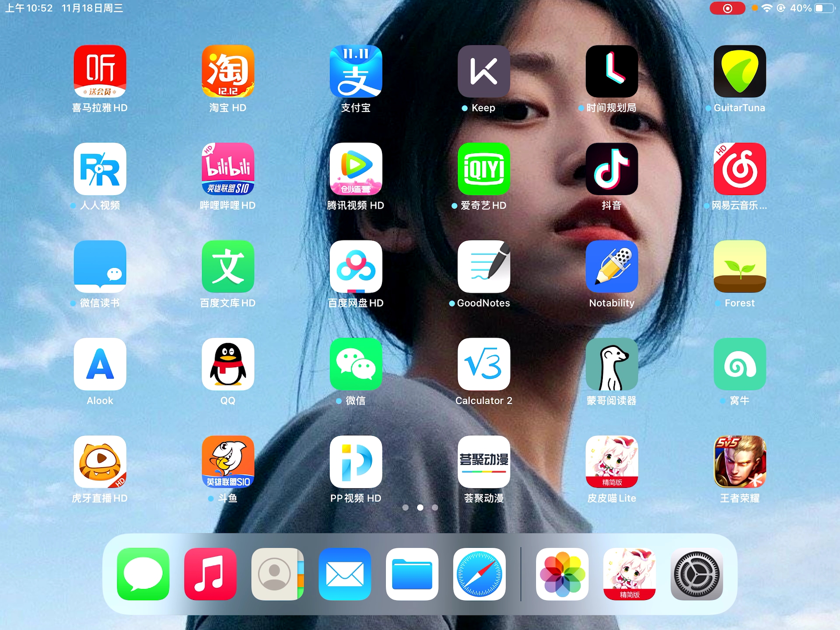Viewport: 840px width, 630px height.
Task: Tap the Wi-Fi status icon
Action: pos(766,8)
